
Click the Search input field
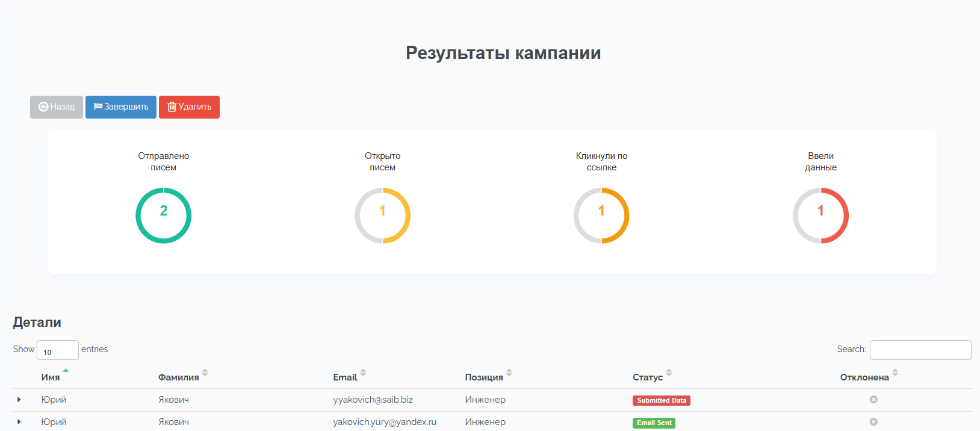click(x=920, y=350)
